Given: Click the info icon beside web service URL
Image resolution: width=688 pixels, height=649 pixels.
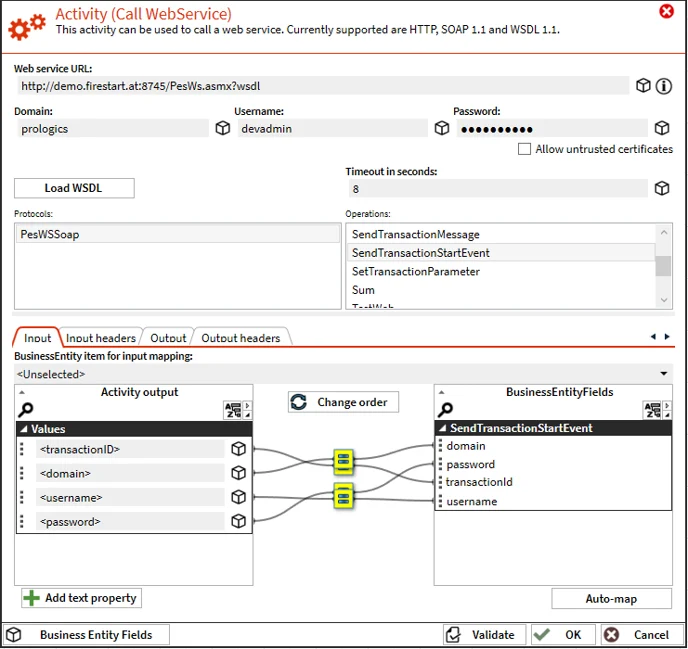Looking at the screenshot, I should (x=663, y=86).
